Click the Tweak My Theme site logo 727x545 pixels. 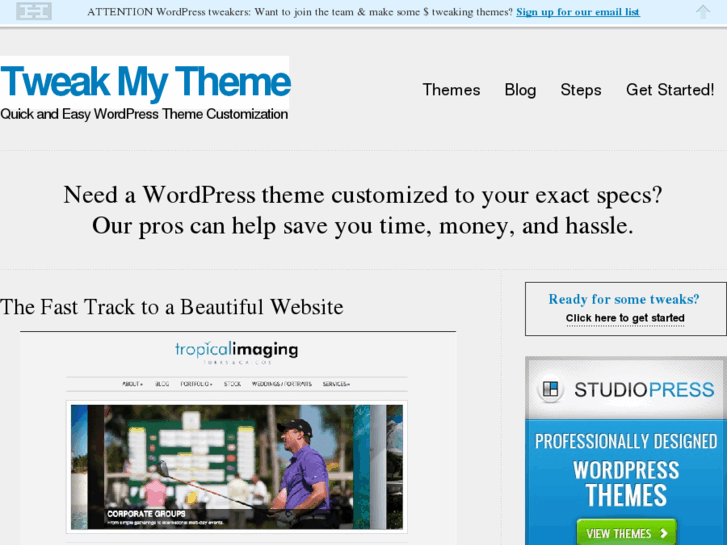pos(145,82)
